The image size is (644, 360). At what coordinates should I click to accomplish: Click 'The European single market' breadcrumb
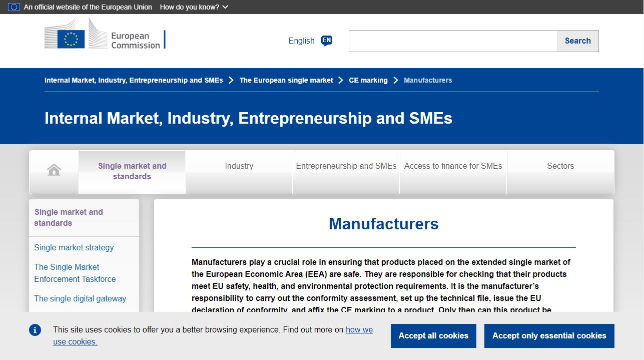click(x=286, y=80)
